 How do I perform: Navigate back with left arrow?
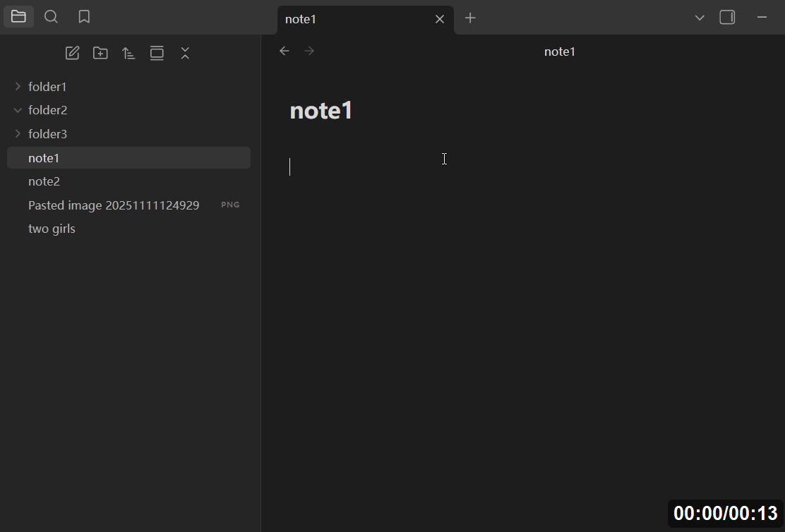284,51
